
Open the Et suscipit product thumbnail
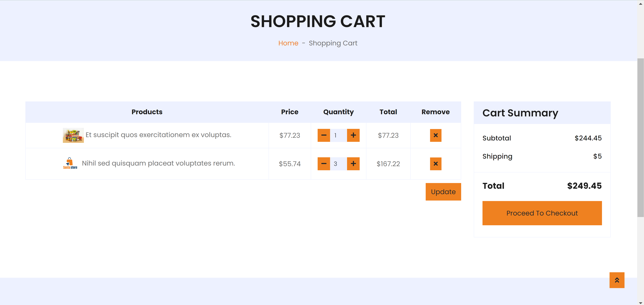point(73,135)
